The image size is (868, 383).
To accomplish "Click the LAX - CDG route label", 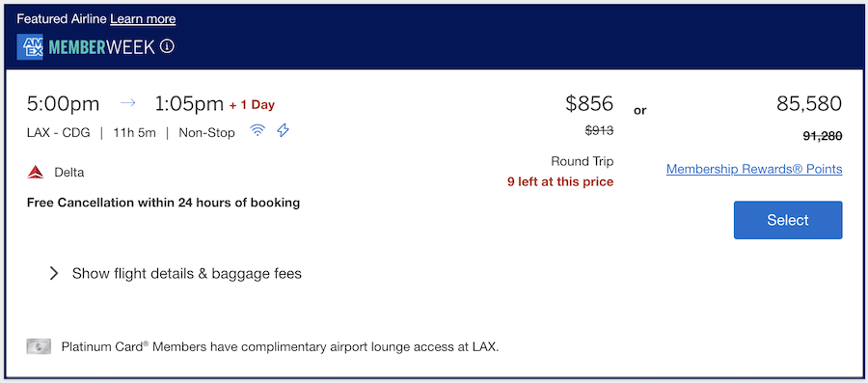I will [58, 133].
